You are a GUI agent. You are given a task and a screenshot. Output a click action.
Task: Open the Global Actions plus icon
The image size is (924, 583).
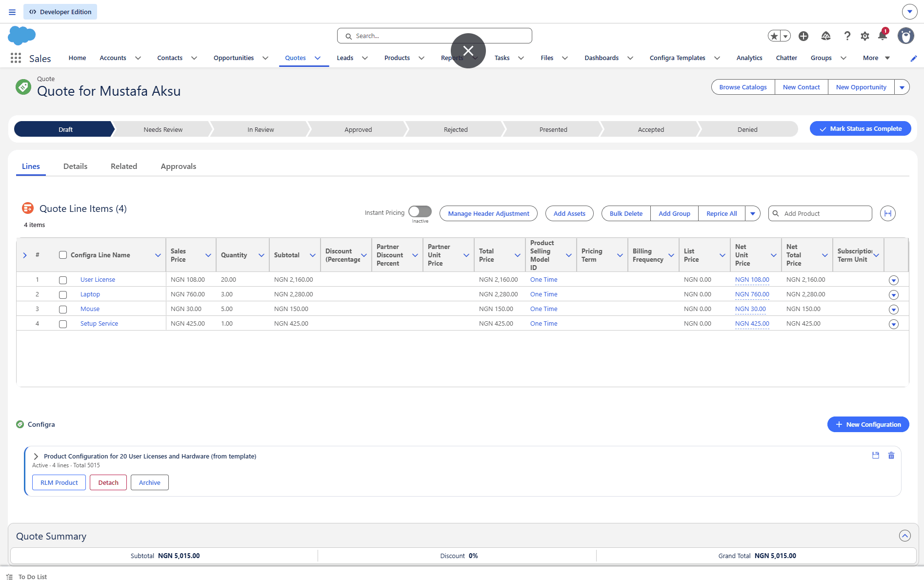coord(803,36)
